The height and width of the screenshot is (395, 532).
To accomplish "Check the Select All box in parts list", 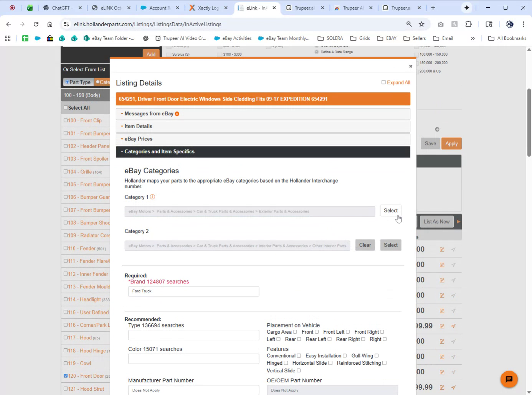I will (66, 108).
